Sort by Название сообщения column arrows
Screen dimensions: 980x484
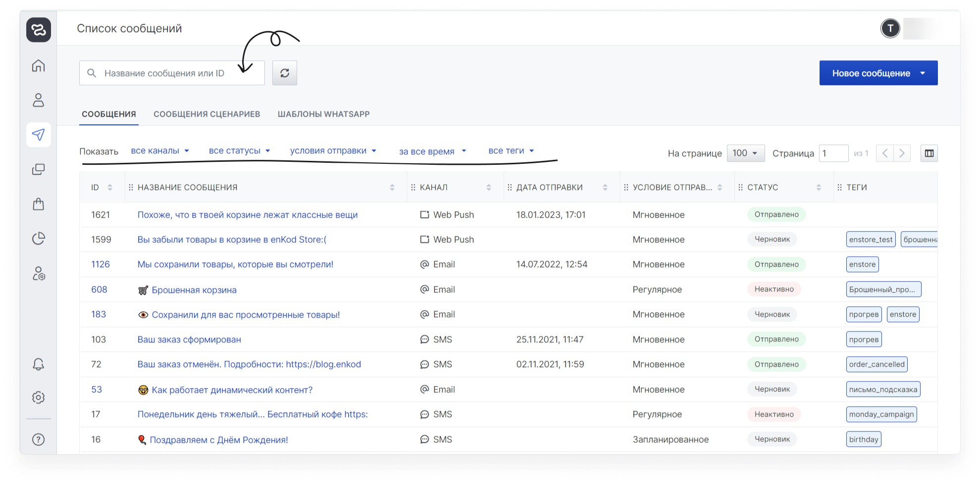[x=392, y=188]
